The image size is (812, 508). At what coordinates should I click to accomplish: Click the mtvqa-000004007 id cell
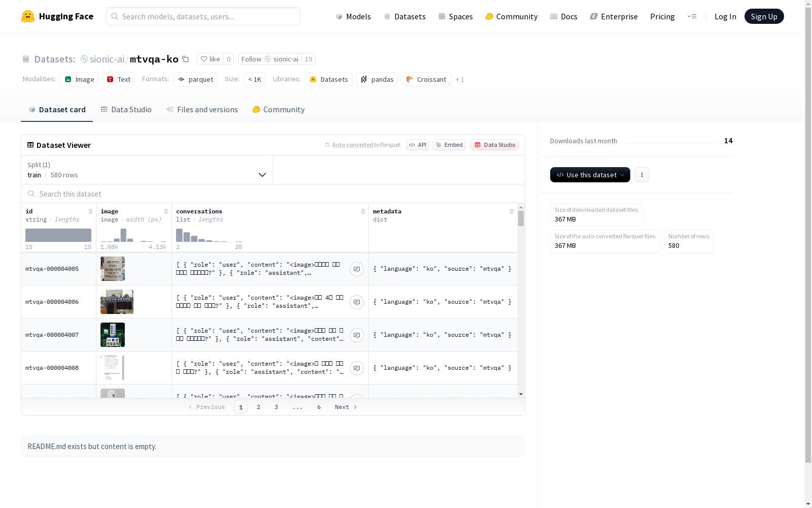click(x=58, y=335)
